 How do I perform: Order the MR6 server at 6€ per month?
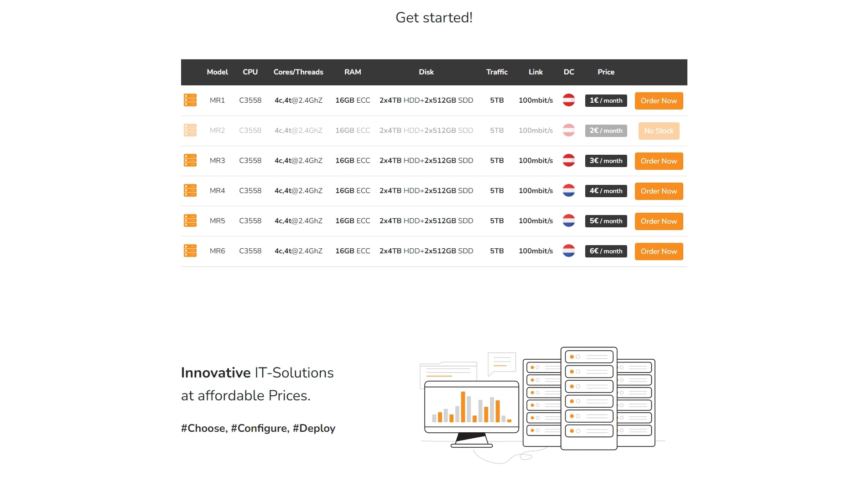658,251
